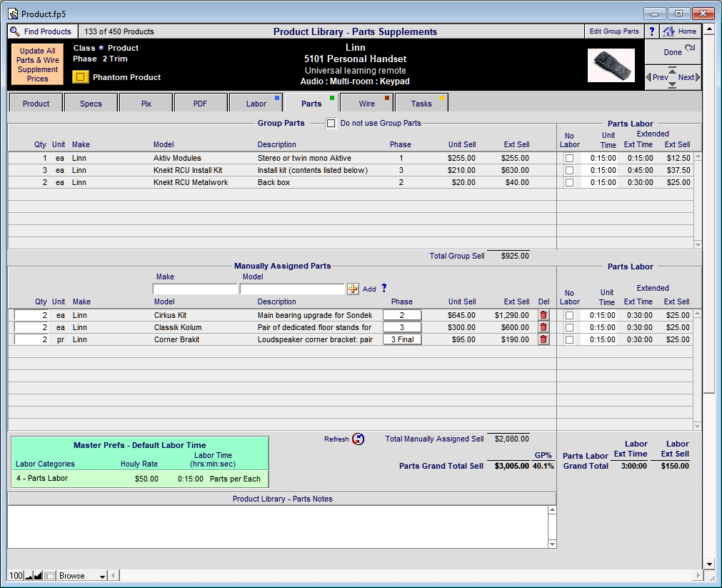Image resolution: width=722 pixels, height=588 pixels.
Task: Click the 4 - Parts Labor category row
Action: 139,478
